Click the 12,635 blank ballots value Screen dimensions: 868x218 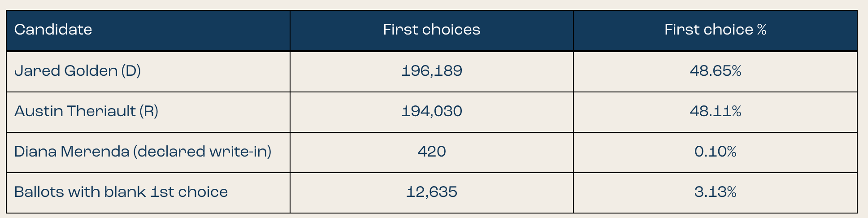pyautogui.click(x=432, y=193)
